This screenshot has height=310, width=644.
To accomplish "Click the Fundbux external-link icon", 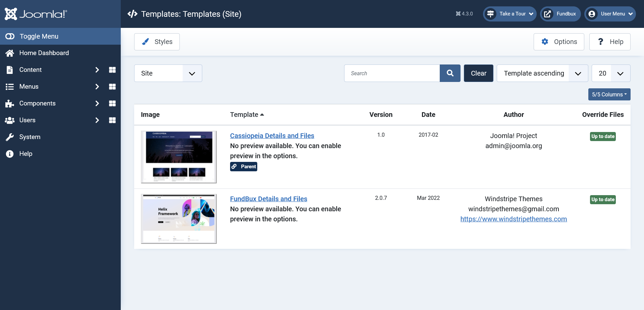I will 547,14.
